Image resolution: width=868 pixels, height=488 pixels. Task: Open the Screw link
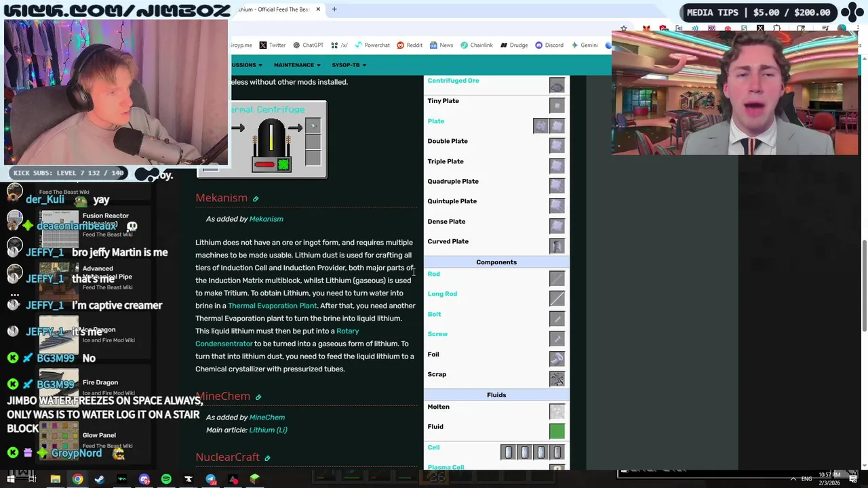(x=437, y=334)
